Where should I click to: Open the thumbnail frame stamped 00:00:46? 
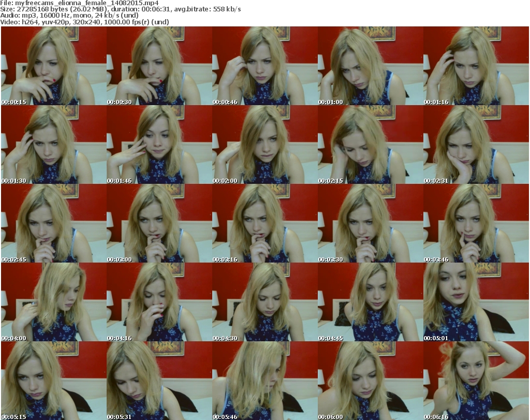[264, 66]
